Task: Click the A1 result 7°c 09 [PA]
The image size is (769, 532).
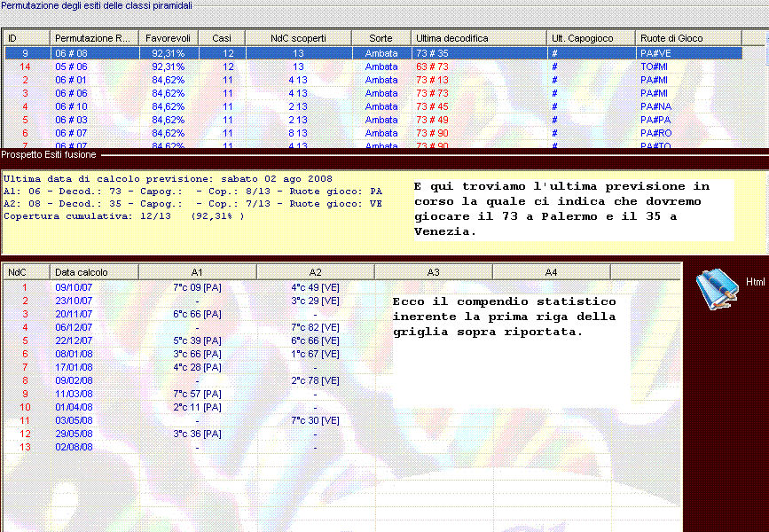Action: [197, 288]
